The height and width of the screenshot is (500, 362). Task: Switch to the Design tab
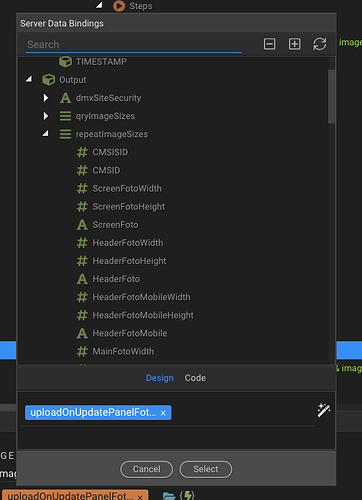(x=160, y=378)
